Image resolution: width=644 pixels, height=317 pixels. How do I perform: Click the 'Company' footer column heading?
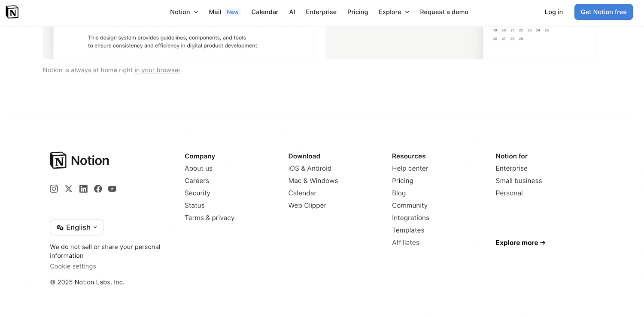point(200,156)
